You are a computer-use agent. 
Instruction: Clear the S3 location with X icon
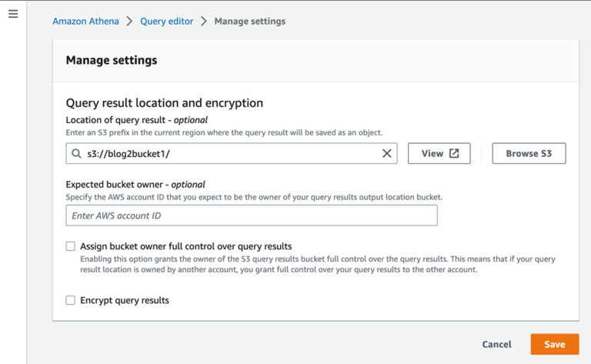pos(387,153)
